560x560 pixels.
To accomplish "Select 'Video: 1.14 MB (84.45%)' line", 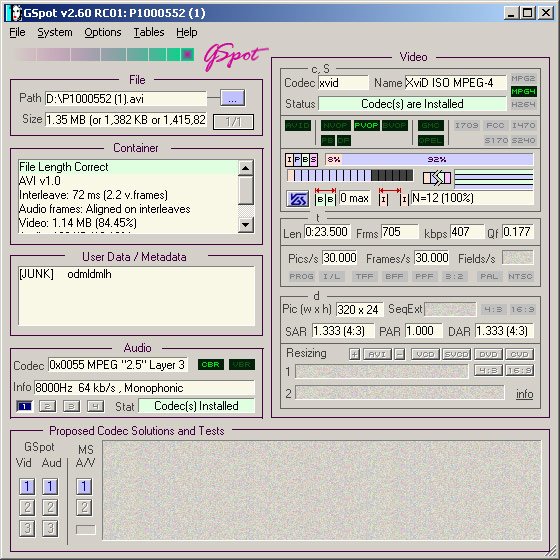I will [x=128, y=223].
